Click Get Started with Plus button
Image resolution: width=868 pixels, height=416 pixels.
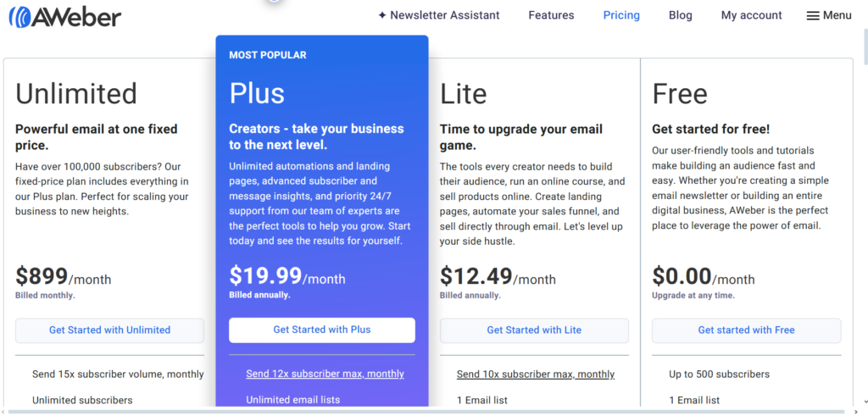coord(321,330)
